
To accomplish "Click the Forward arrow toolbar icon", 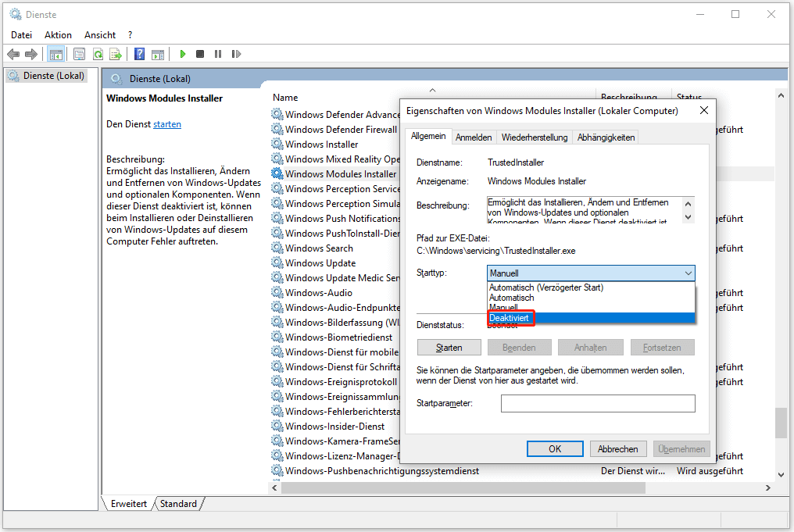I will point(31,54).
